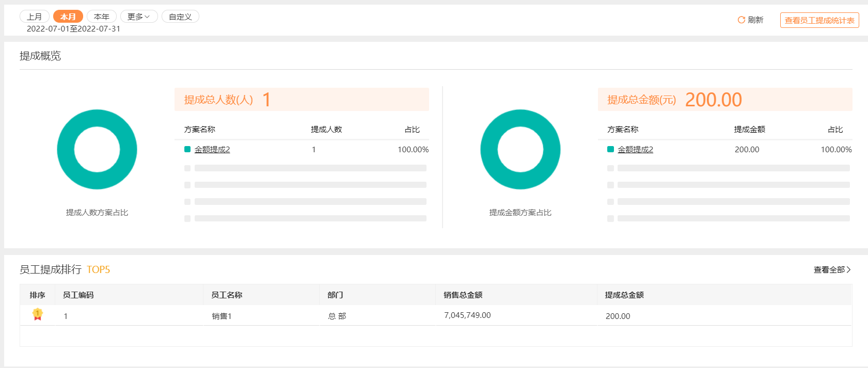Click 查看全部 to view all rankings
The height and width of the screenshot is (368, 868).
point(829,270)
